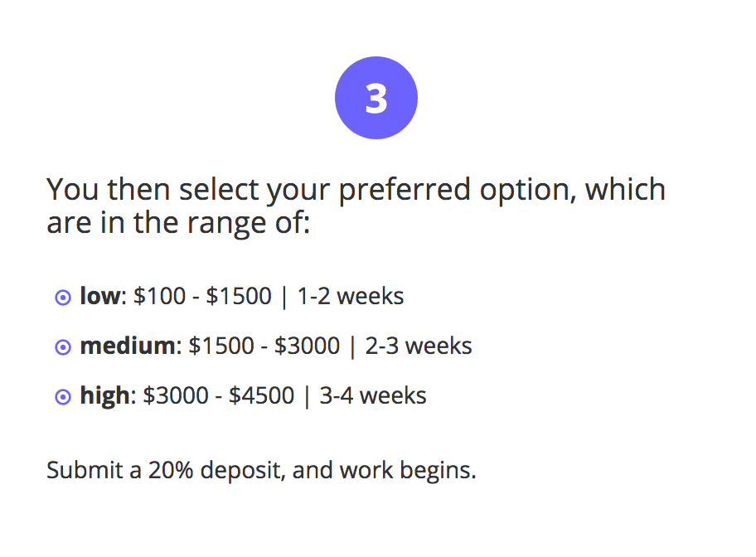Click the purple step 3 circle badge

pyautogui.click(x=376, y=98)
